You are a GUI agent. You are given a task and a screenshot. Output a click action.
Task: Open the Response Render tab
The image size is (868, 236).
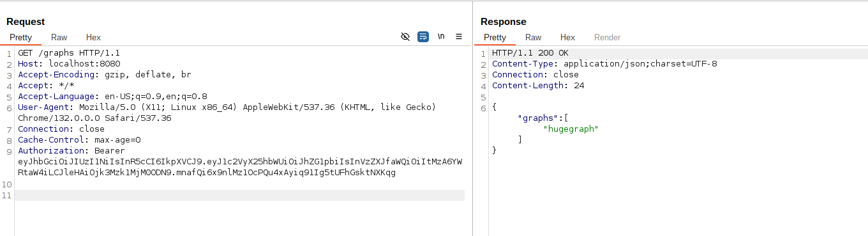pyautogui.click(x=608, y=37)
